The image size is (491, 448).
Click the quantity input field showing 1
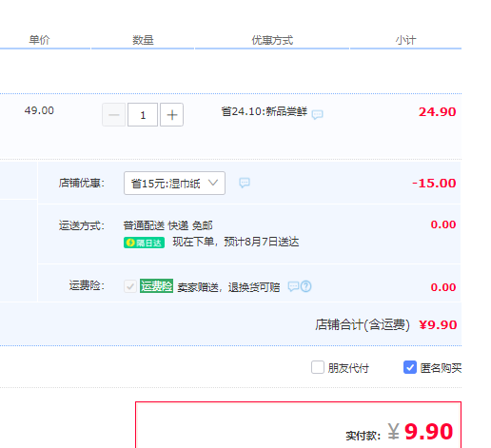click(x=143, y=115)
